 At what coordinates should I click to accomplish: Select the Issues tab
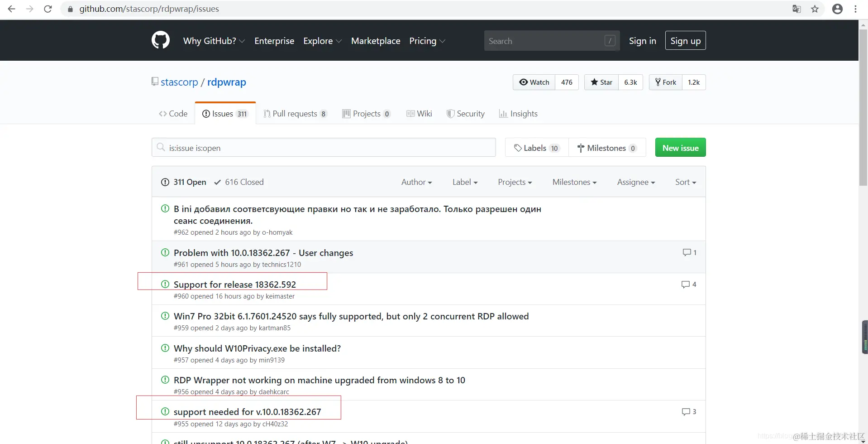pyautogui.click(x=225, y=114)
